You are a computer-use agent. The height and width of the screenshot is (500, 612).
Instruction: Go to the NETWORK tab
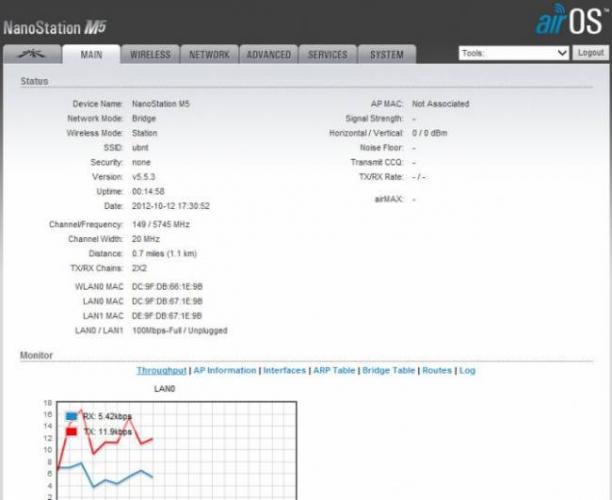pyautogui.click(x=209, y=55)
